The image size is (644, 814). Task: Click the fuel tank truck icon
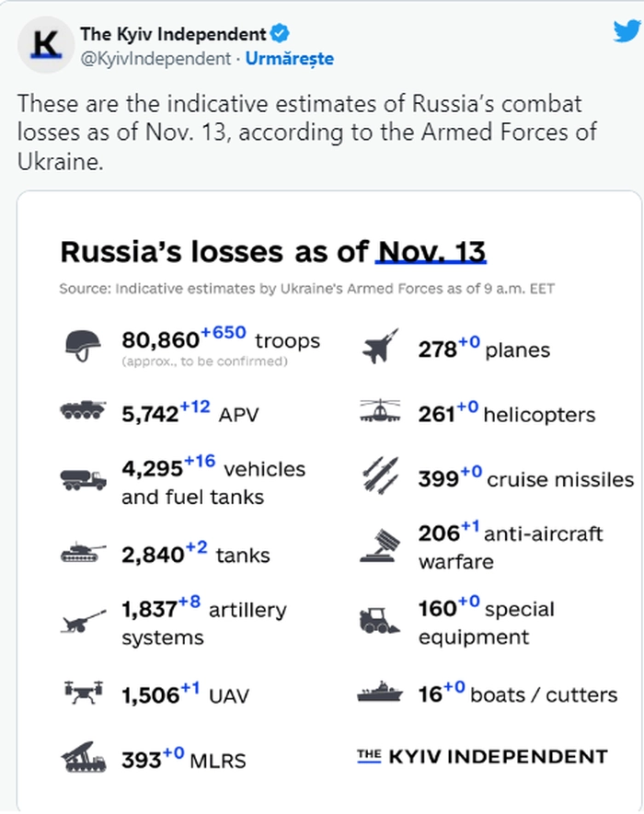click(x=82, y=479)
